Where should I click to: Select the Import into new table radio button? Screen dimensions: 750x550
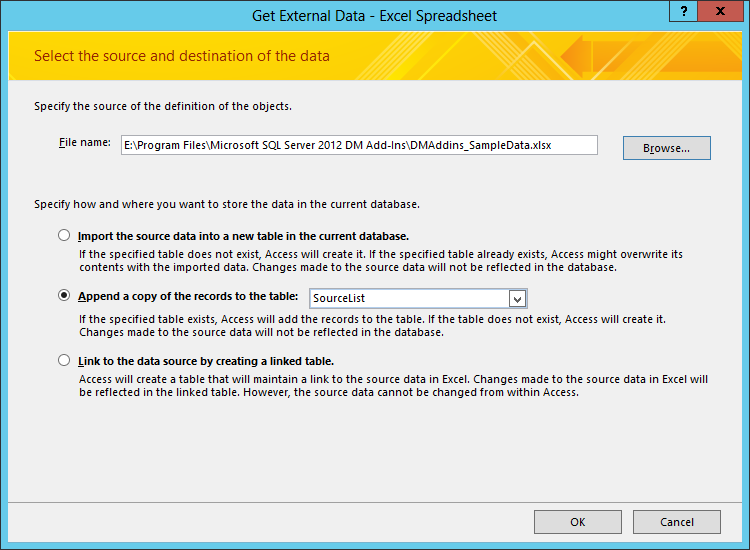coord(64,236)
